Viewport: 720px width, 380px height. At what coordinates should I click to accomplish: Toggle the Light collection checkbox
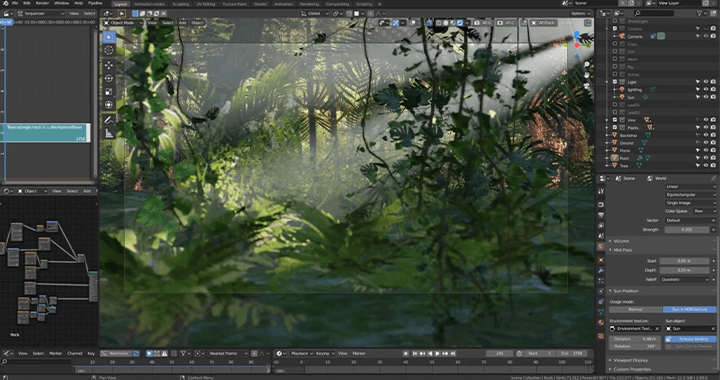tap(615, 82)
